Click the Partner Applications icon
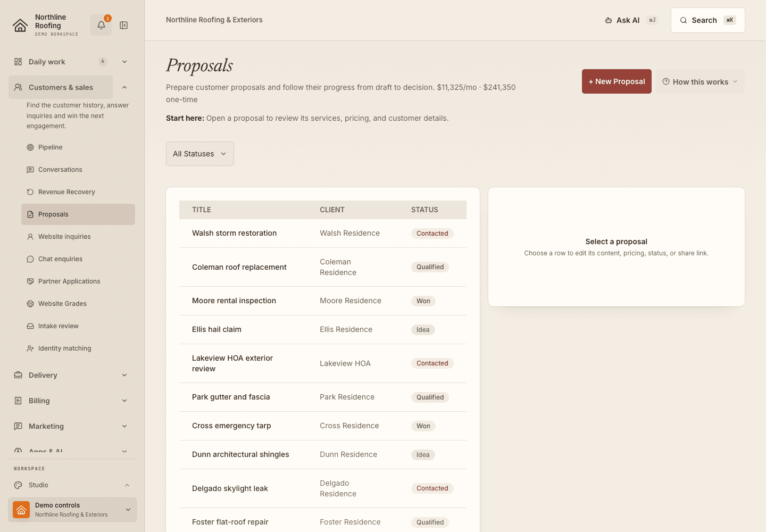This screenshot has width=766, height=532. (30, 281)
